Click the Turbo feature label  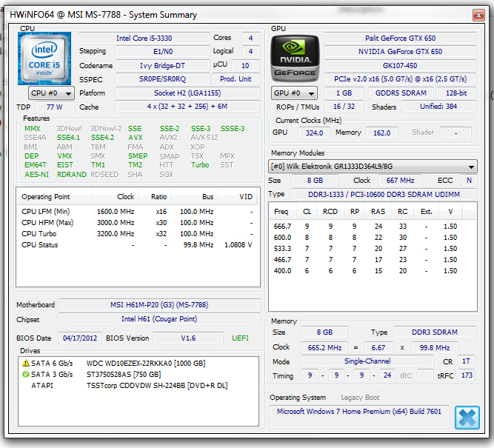200,165
